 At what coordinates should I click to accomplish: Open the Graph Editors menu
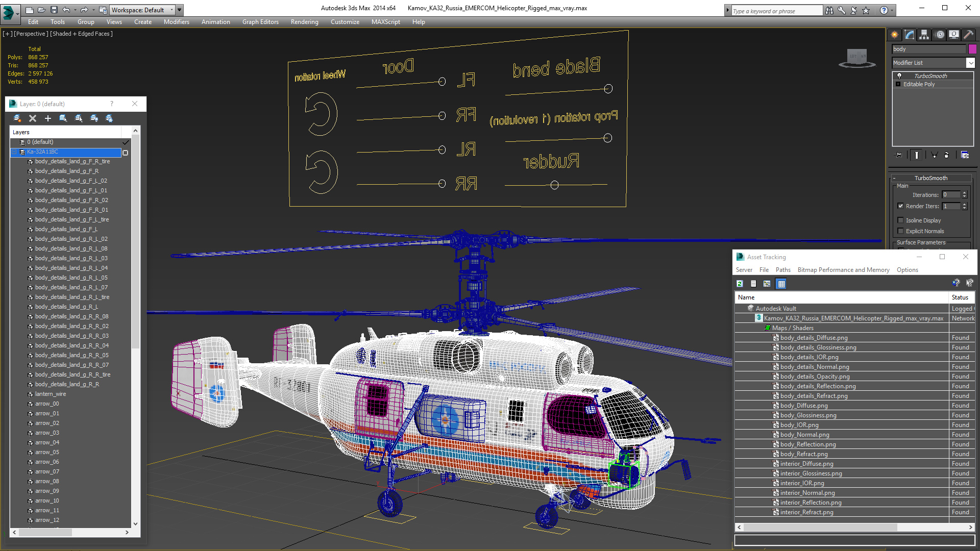pyautogui.click(x=260, y=22)
